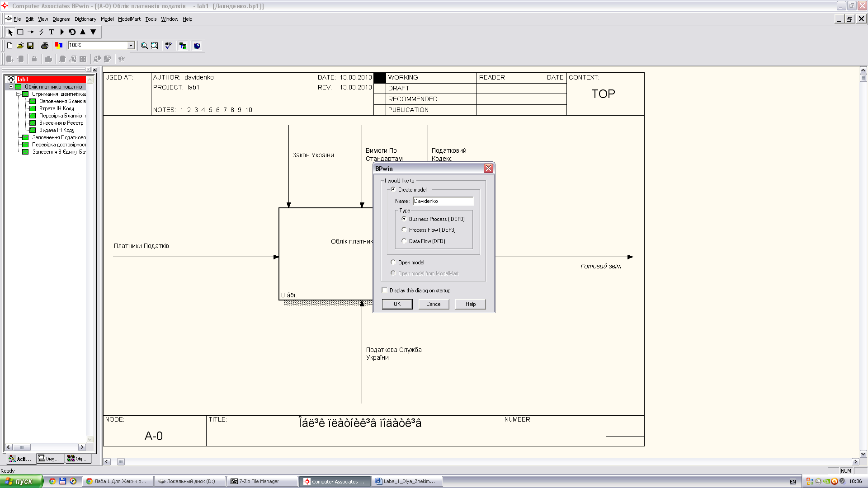Select Внесення в Реєстр tree item

coord(61,123)
